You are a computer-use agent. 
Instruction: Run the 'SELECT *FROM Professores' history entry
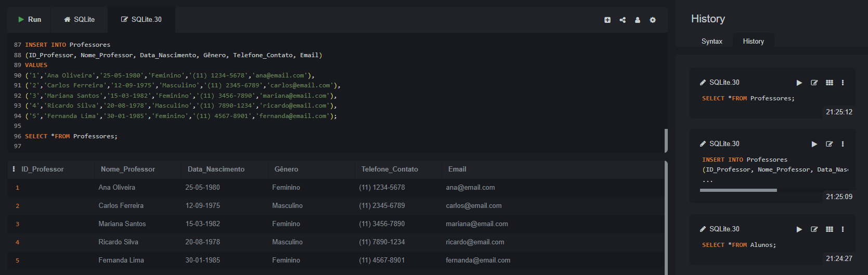tap(799, 83)
